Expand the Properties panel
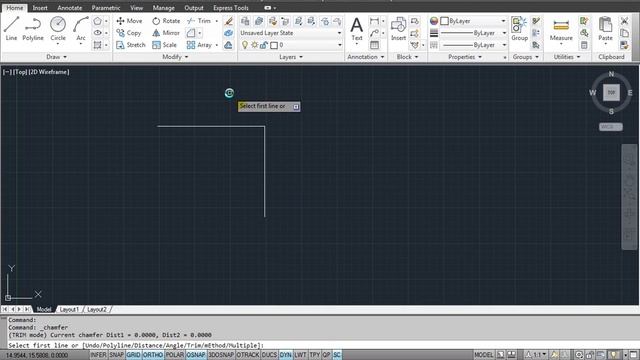Viewport: 640px width, 360px height. (465, 57)
